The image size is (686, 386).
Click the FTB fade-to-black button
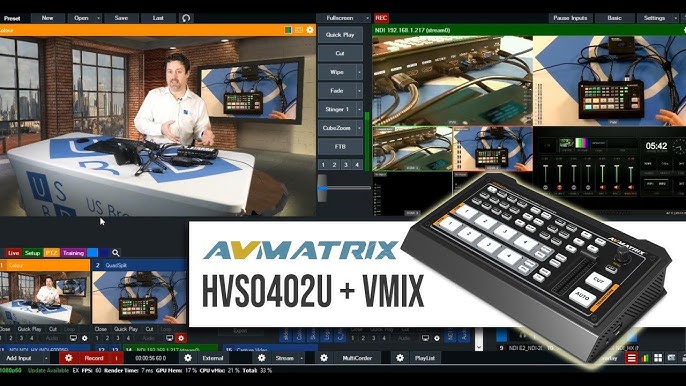click(340, 147)
